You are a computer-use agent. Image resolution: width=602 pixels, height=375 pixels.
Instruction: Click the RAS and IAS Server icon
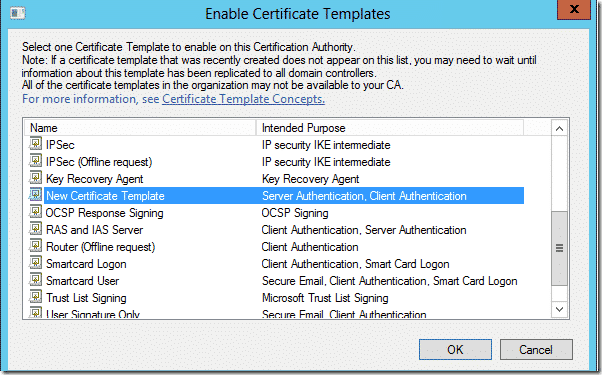35,229
